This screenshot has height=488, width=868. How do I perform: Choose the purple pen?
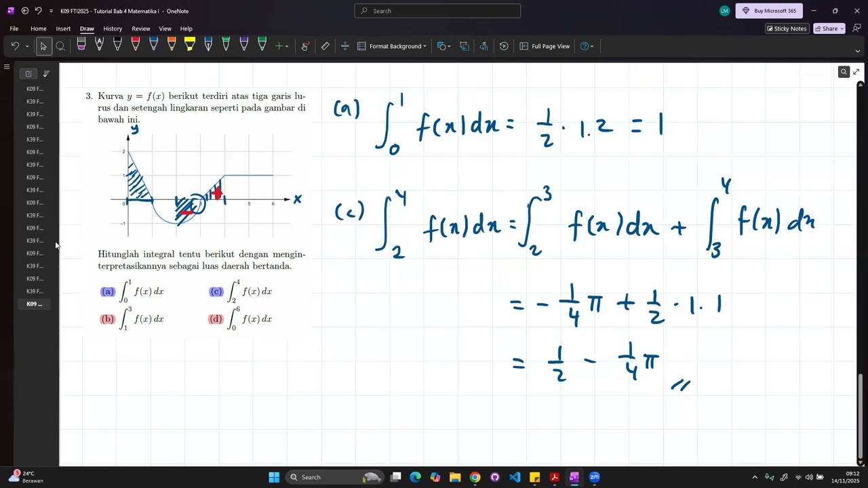244,45
